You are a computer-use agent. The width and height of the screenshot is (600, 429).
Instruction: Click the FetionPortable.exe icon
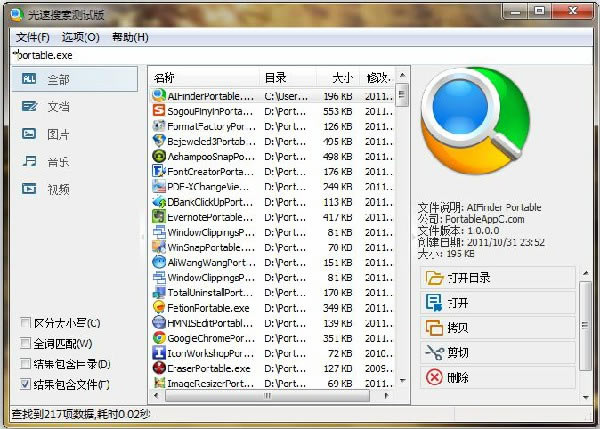pyautogui.click(x=159, y=307)
